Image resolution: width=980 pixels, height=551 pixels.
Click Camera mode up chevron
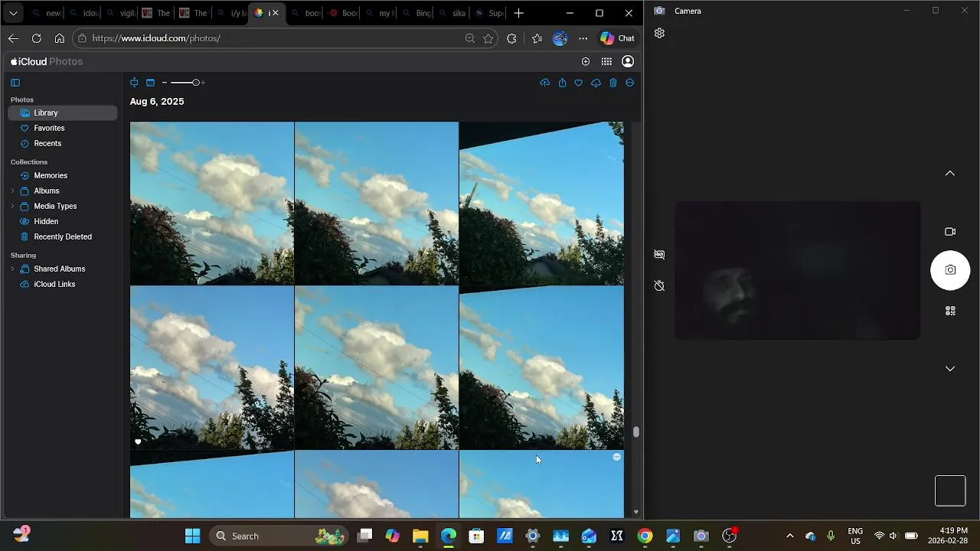(x=950, y=174)
